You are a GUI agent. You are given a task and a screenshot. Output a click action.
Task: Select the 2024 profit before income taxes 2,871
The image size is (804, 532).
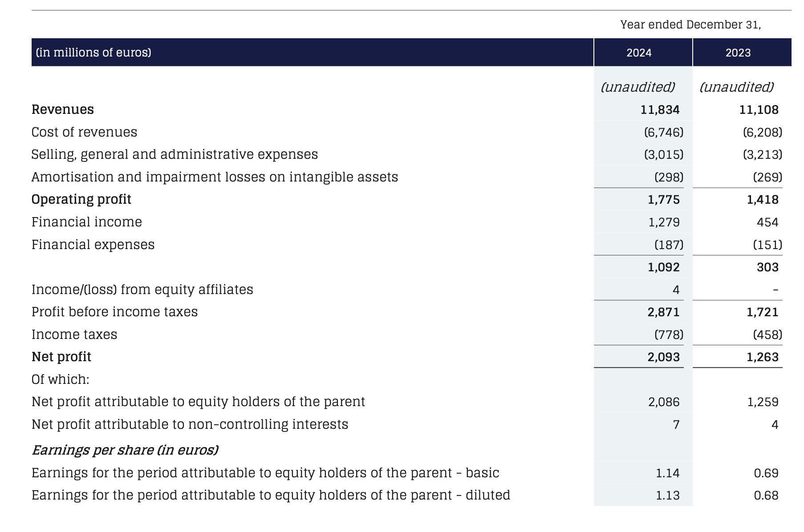click(663, 312)
